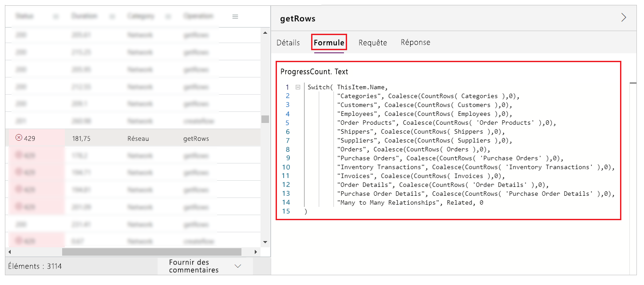This screenshot has width=644, height=285.
Task: Click the red error icon next to 429
Action: (x=19, y=138)
